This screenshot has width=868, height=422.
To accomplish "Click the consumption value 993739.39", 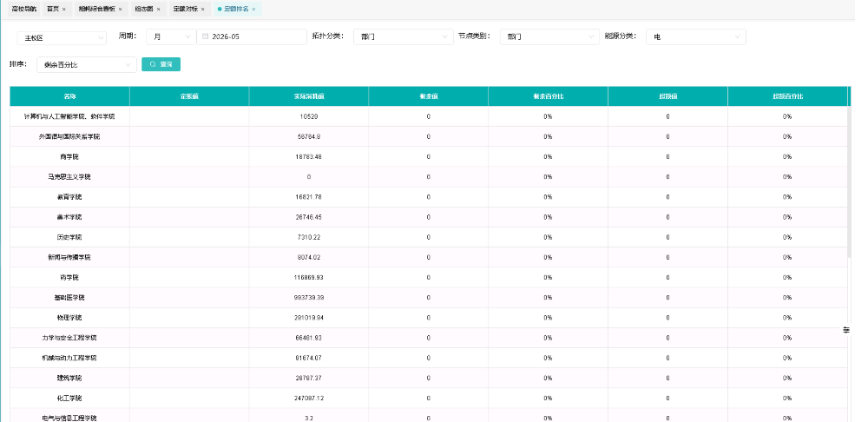I will pos(309,297).
